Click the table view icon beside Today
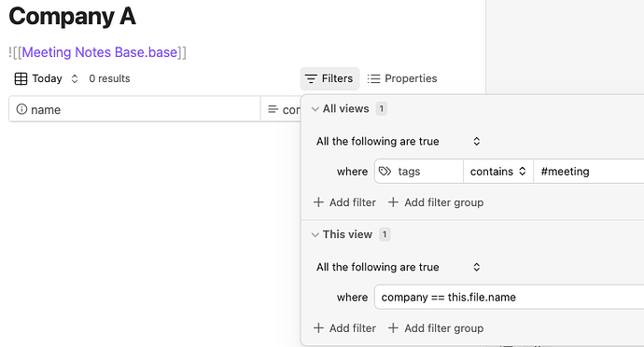644x347 pixels. 21,78
